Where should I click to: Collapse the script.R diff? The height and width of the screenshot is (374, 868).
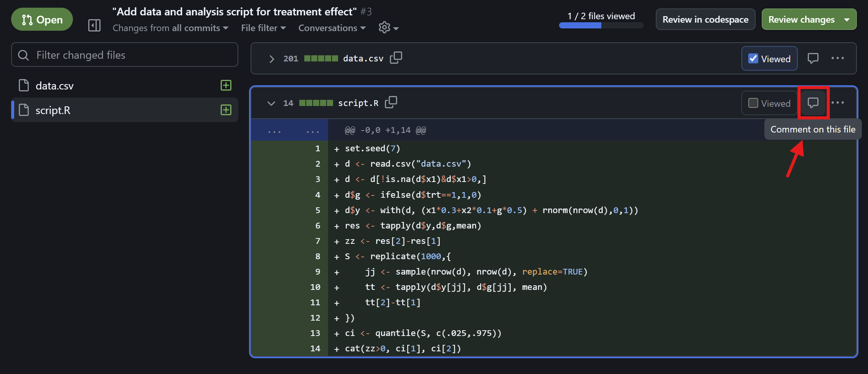tap(271, 103)
